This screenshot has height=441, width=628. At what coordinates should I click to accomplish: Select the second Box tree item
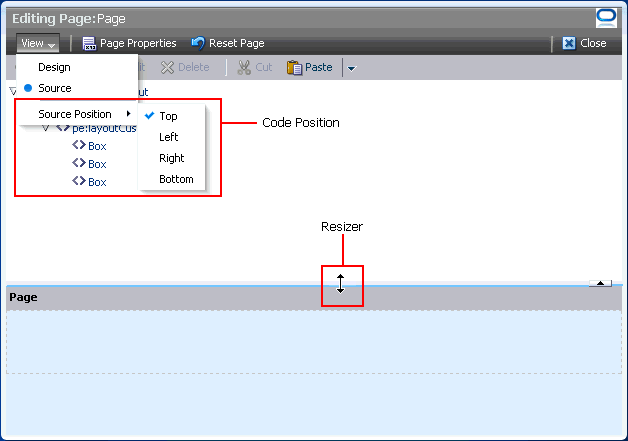coord(97,164)
